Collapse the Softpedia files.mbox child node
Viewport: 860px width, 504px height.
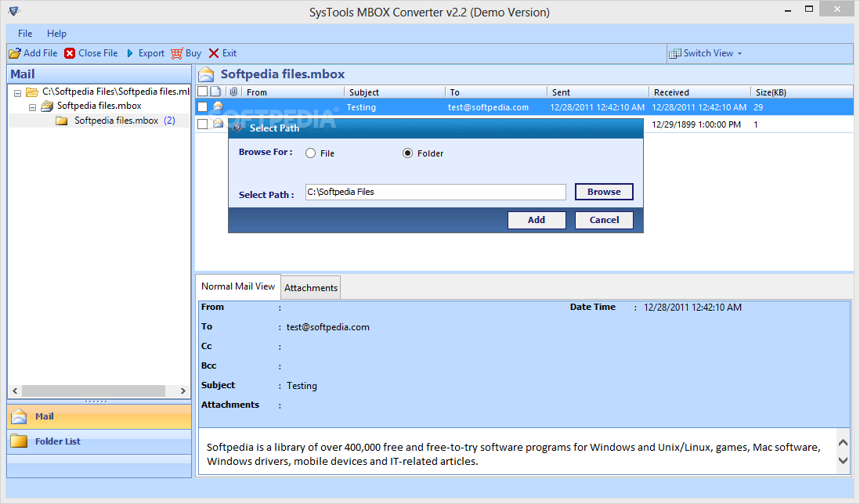(32, 107)
